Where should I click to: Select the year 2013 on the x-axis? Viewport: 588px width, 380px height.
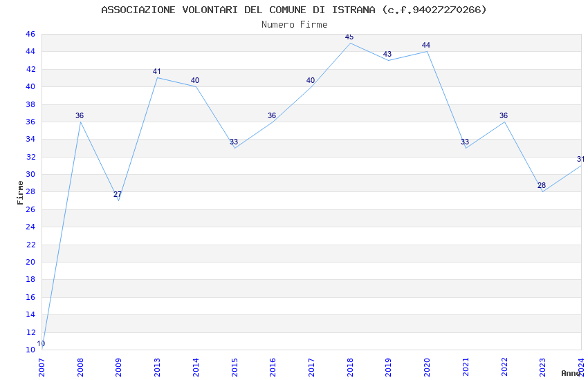(157, 368)
